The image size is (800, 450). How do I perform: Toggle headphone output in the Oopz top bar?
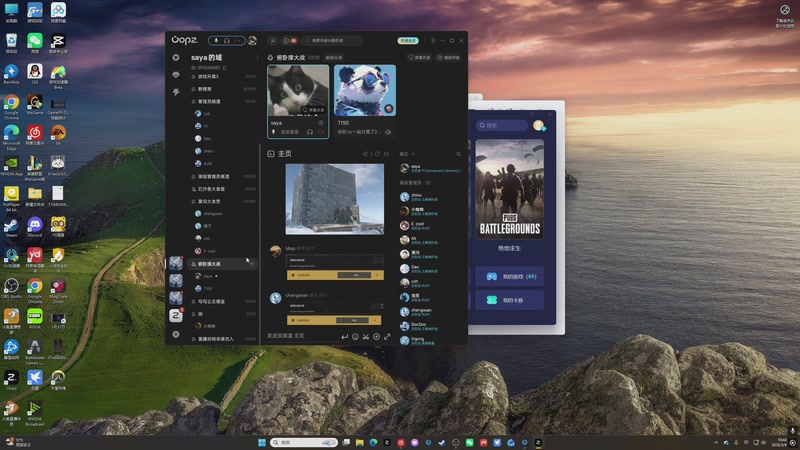coord(229,41)
